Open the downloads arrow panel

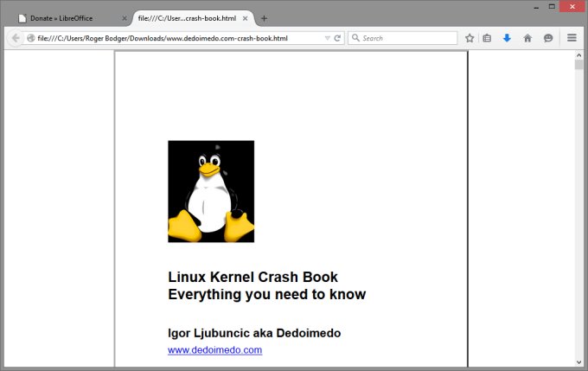pos(507,38)
